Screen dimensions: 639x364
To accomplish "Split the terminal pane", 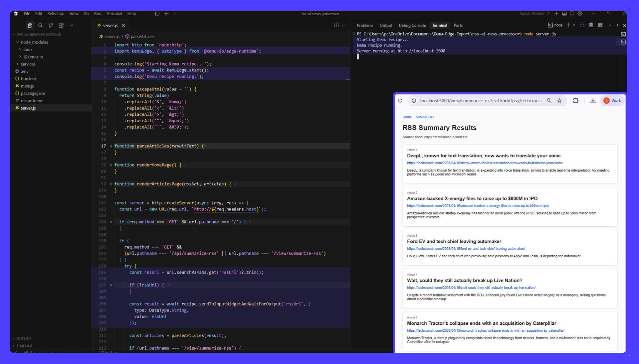I will [x=582, y=25].
